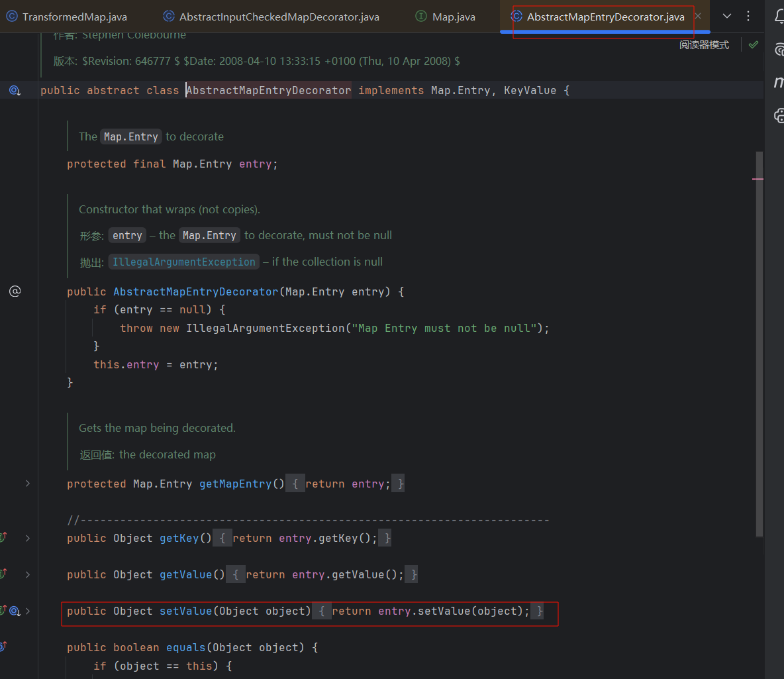Click the green inspection checkmark icon
The width and height of the screenshot is (784, 679).
click(x=753, y=45)
